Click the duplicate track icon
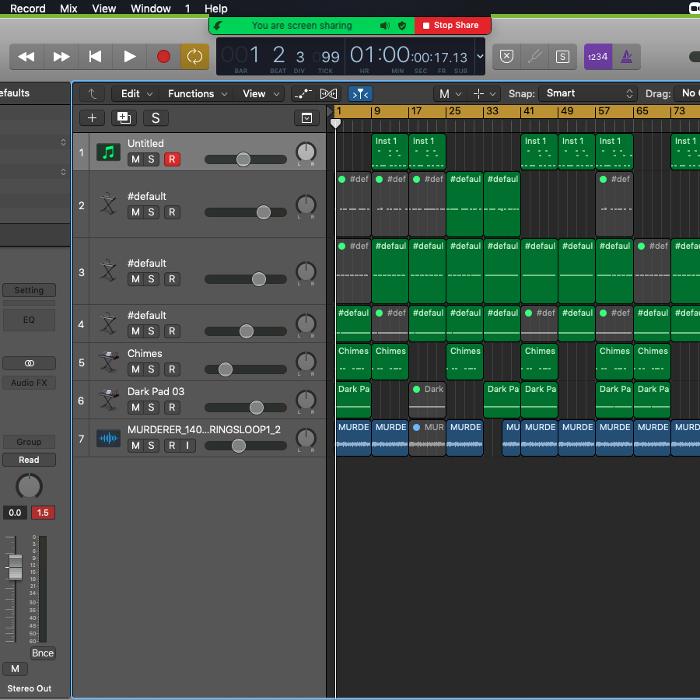 coord(124,118)
